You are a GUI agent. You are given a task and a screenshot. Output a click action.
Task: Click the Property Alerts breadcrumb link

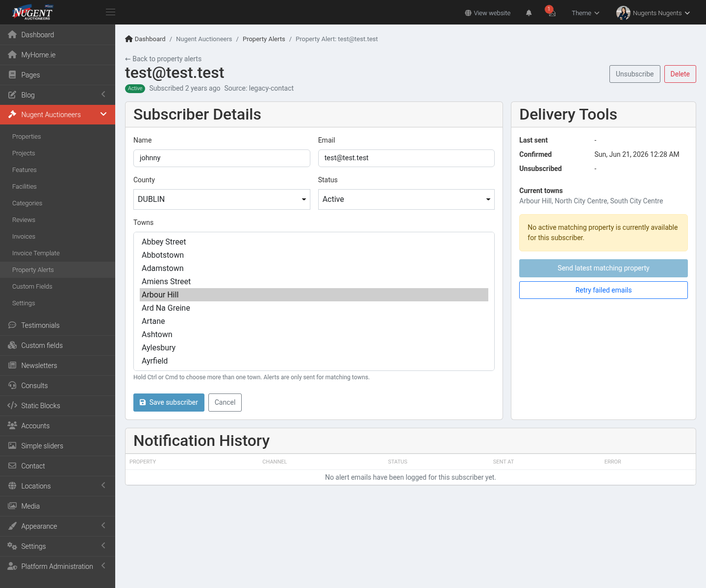click(x=264, y=39)
